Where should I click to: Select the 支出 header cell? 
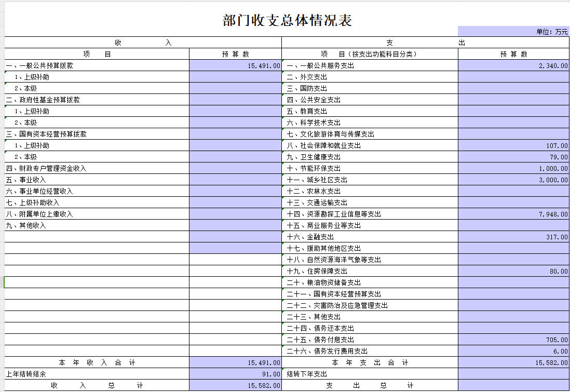[x=425, y=43]
